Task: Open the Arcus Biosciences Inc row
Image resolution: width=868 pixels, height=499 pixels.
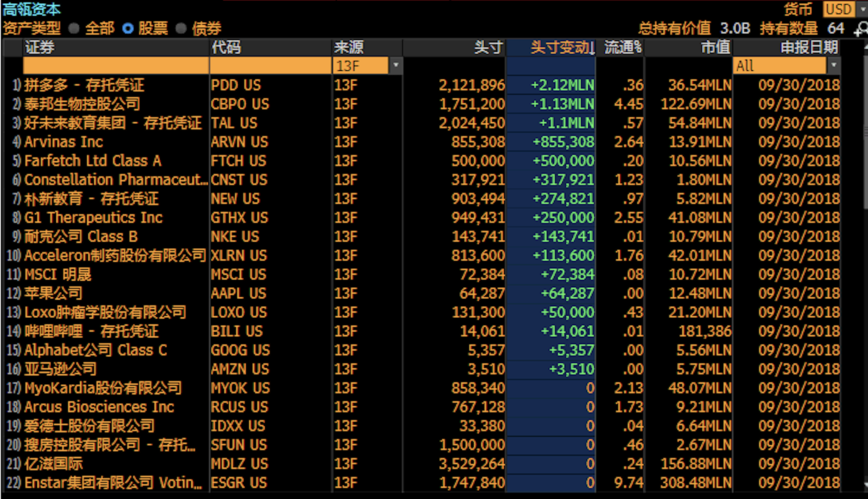Action: click(x=421, y=407)
